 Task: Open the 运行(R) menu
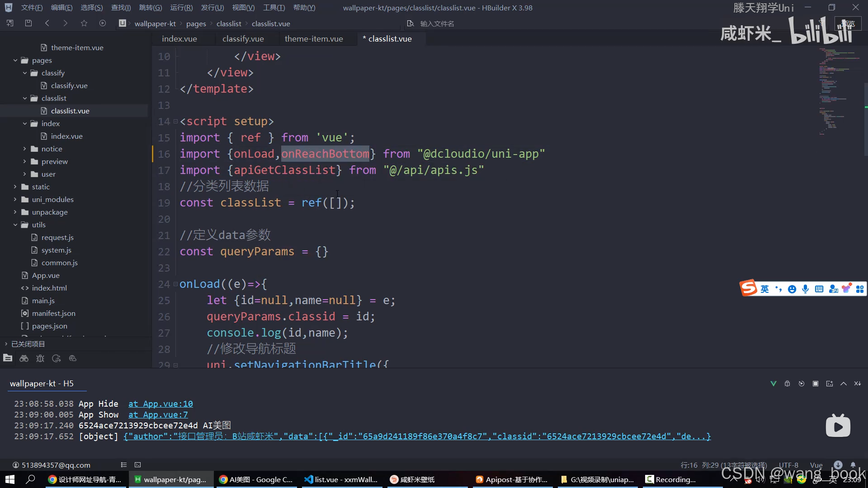tap(181, 8)
